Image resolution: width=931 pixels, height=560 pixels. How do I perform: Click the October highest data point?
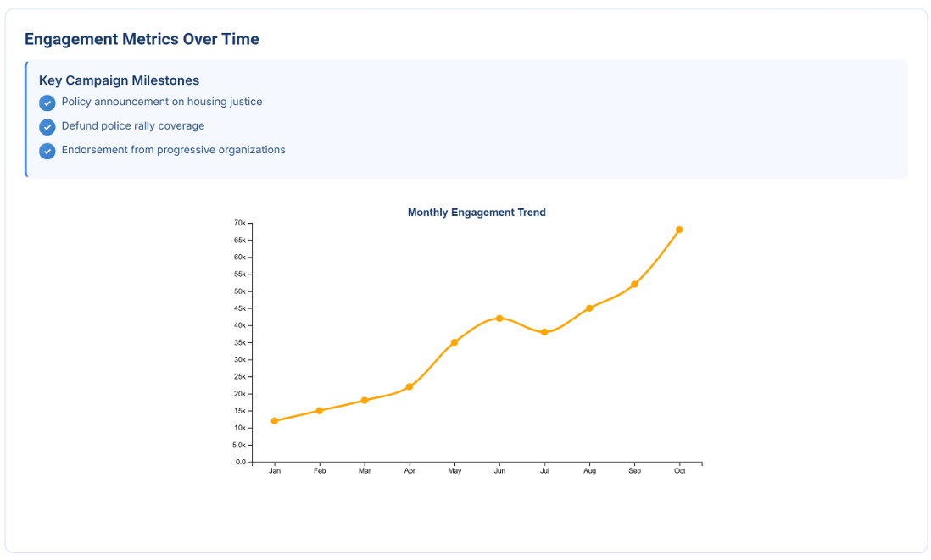679,230
